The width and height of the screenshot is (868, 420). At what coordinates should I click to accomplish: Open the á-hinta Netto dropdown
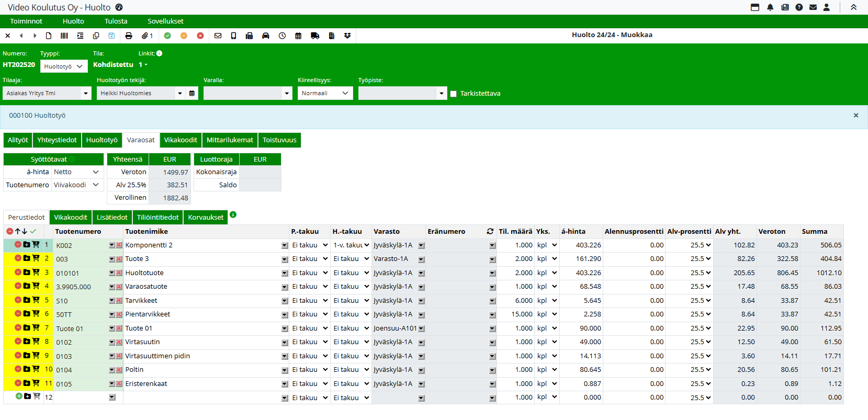click(x=77, y=172)
